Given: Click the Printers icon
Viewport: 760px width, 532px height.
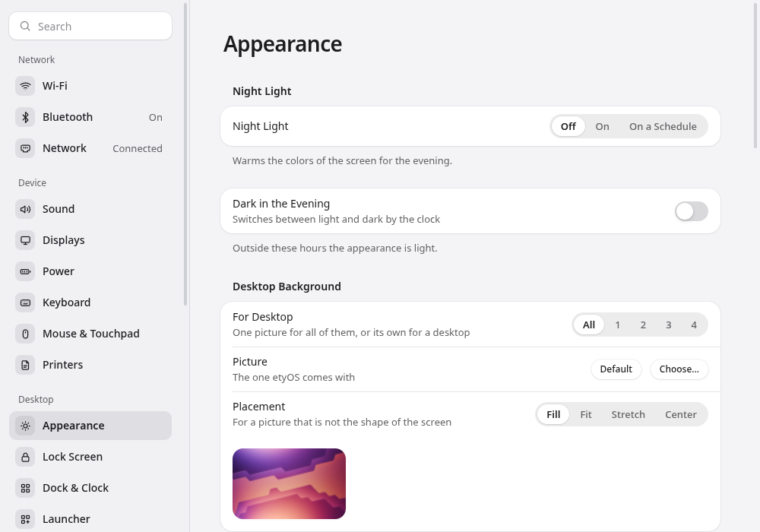Looking at the screenshot, I should tap(25, 365).
